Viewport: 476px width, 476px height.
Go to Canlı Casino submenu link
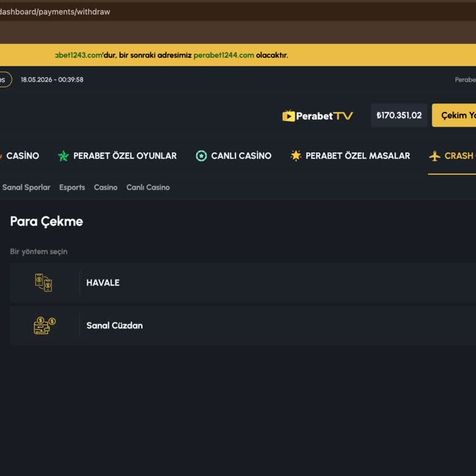(148, 187)
